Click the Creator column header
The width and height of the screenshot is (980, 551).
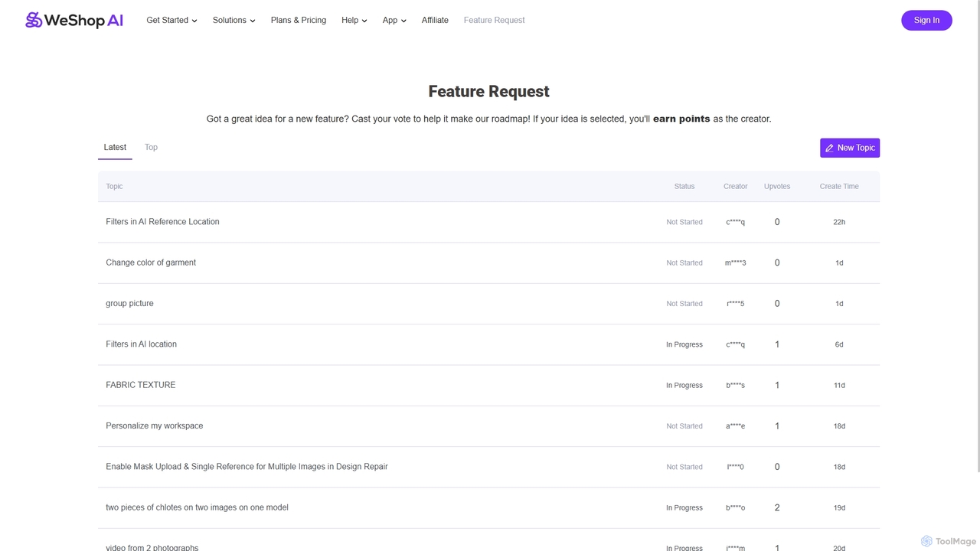(x=736, y=186)
